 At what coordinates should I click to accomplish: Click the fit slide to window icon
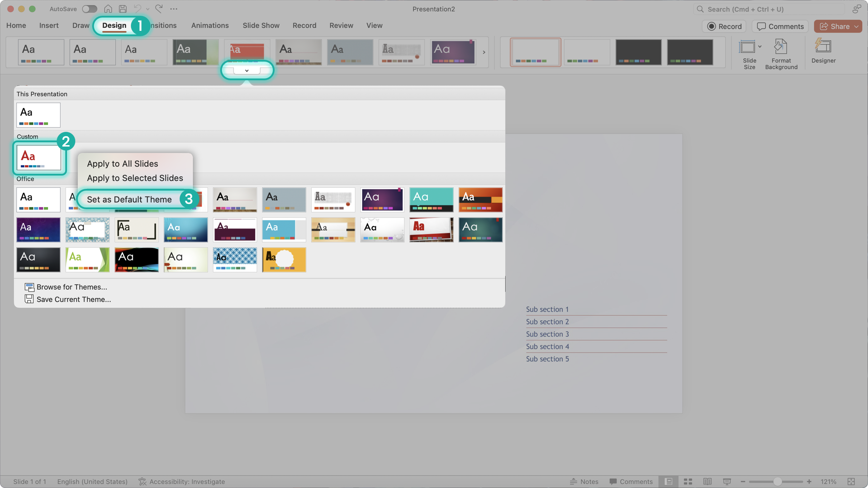[x=852, y=482]
